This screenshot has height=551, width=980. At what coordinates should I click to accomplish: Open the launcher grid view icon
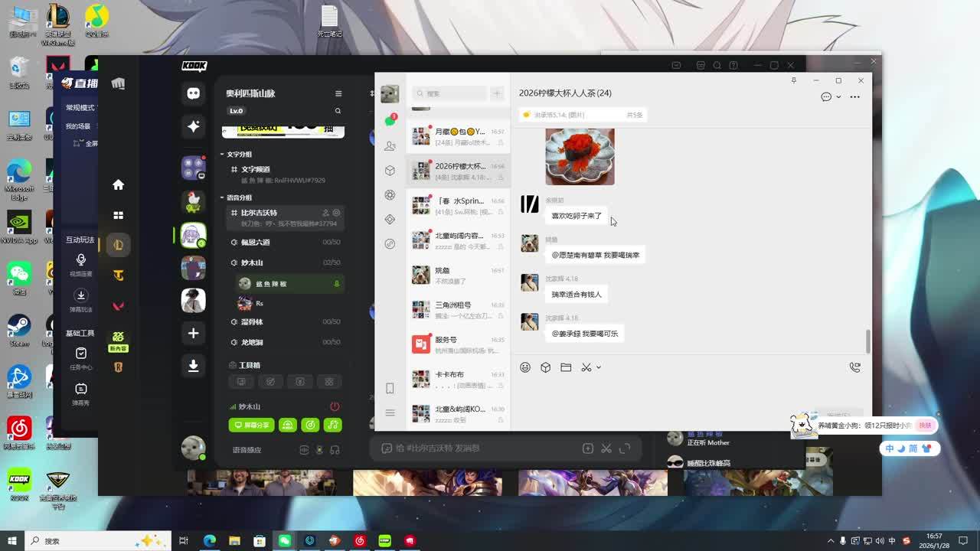pyautogui.click(x=118, y=215)
